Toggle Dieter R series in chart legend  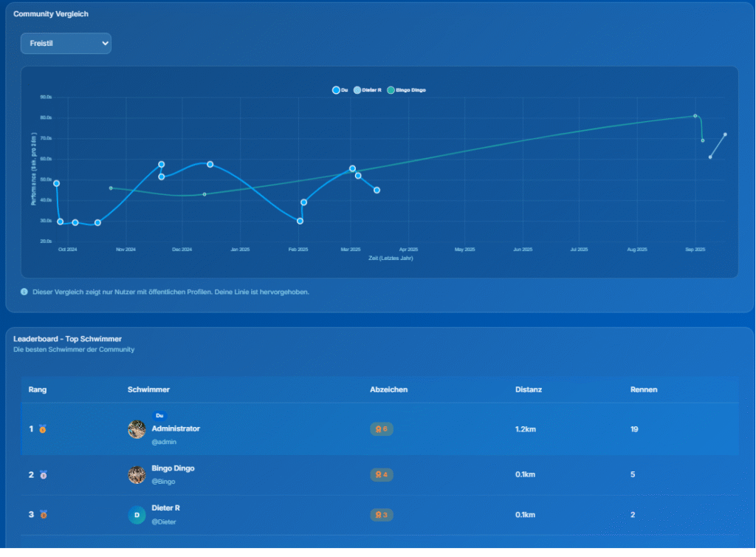pos(368,90)
